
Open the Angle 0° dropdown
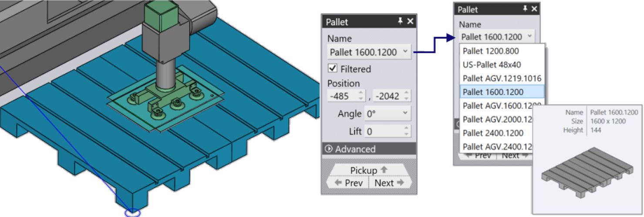(x=388, y=114)
